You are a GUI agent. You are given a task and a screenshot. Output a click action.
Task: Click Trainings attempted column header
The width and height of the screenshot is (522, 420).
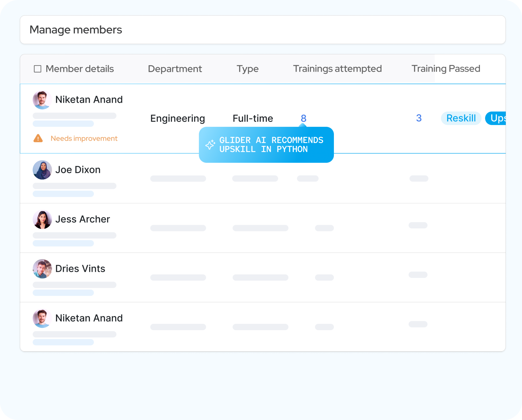(x=337, y=69)
